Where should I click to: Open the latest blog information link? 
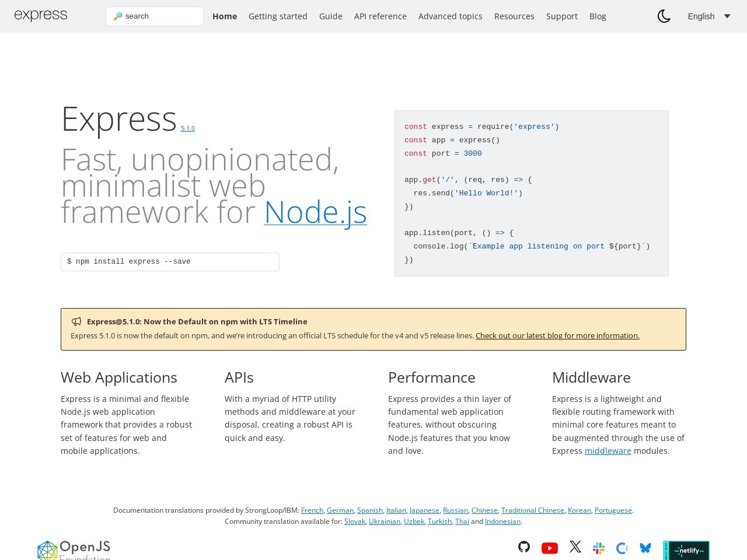[x=557, y=335]
